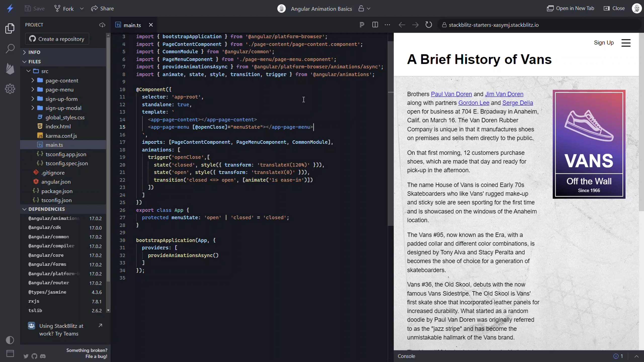Viewport: 644px width, 362px height.
Task: Open the Settings gear sidebar icon
Action: (10, 89)
